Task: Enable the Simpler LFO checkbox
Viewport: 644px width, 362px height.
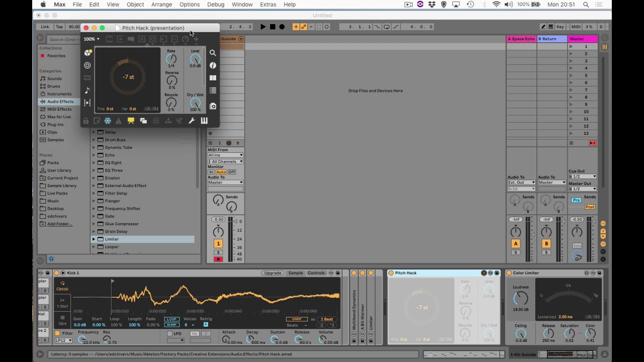Action: pyautogui.click(x=170, y=333)
